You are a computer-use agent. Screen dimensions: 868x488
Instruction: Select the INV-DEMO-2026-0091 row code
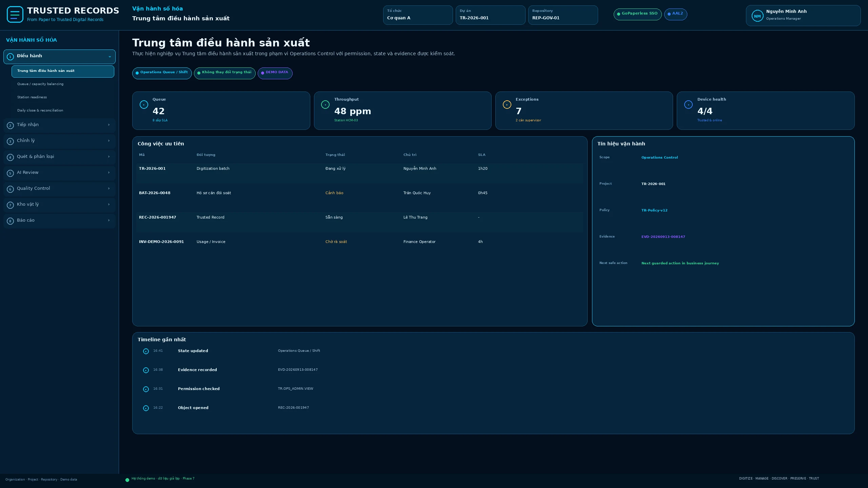[161, 242]
